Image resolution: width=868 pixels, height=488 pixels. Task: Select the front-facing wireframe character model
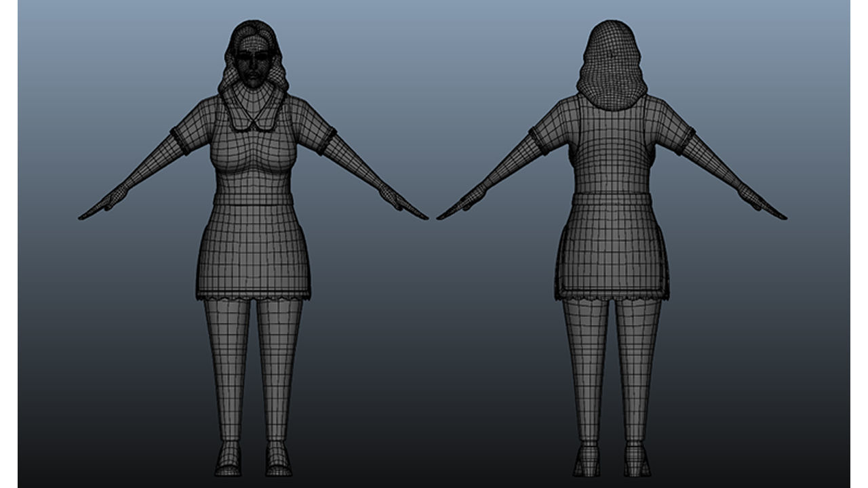254,248
